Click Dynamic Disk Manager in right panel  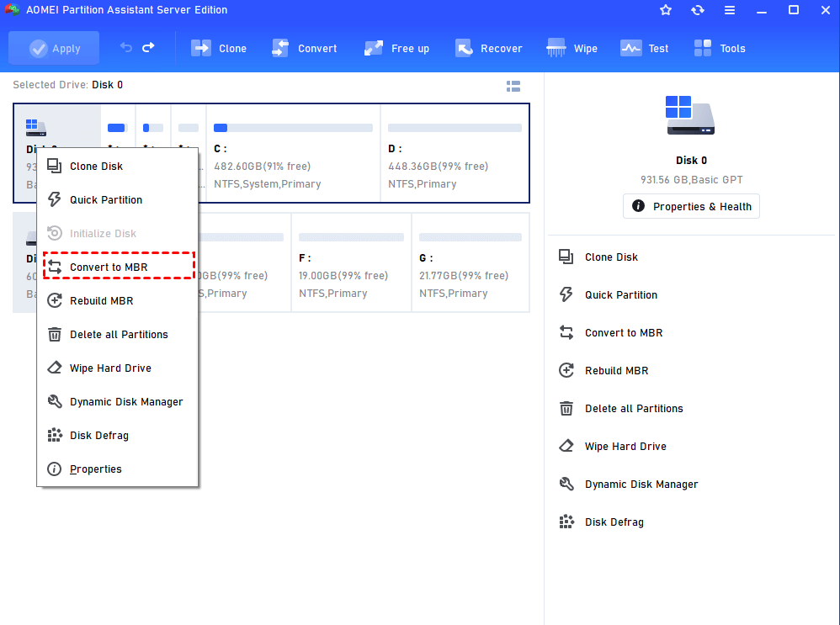[629, 485]
